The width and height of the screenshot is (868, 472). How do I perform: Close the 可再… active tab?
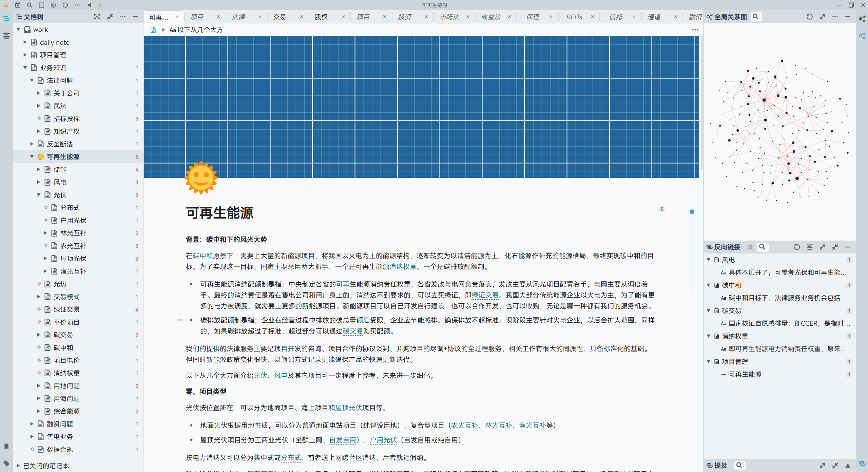(x=177, y=17)
